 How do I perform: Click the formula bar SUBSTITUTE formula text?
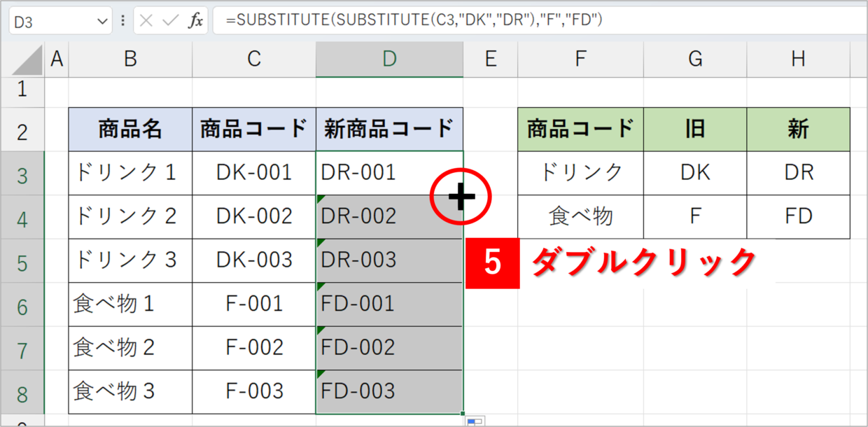click(x=414, y=21)
